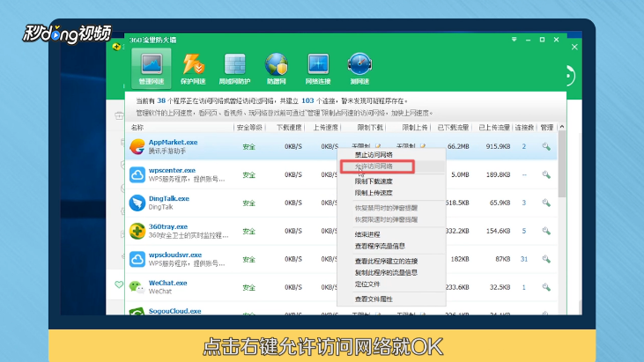Click the wpscloudsvr.exe cloud icon

tap(137, 259)
